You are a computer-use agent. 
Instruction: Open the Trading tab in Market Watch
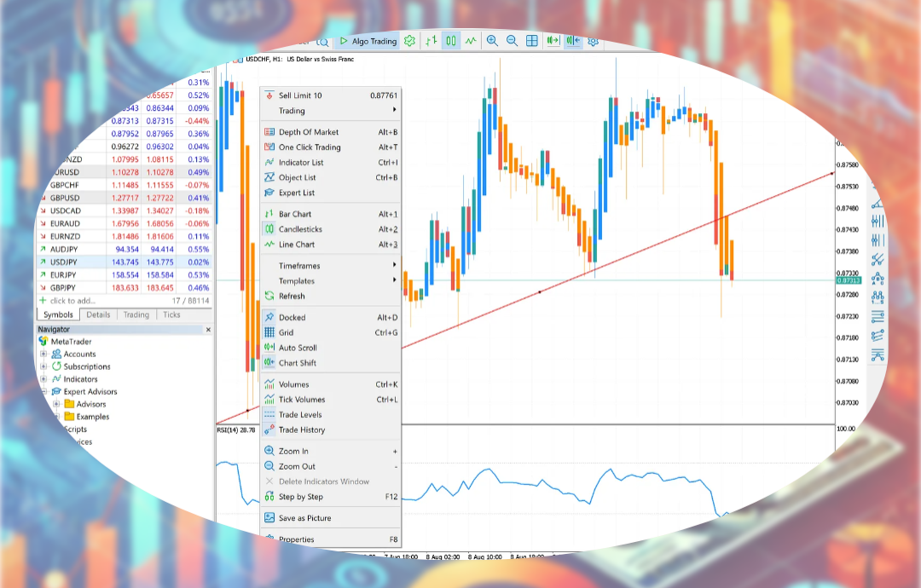coord(136,315)
